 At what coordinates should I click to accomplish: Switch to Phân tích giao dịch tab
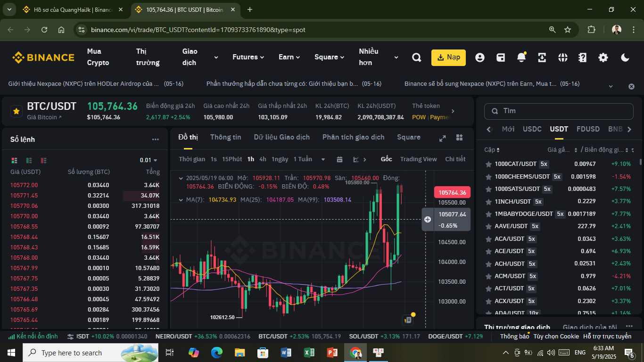click(353, 137)
